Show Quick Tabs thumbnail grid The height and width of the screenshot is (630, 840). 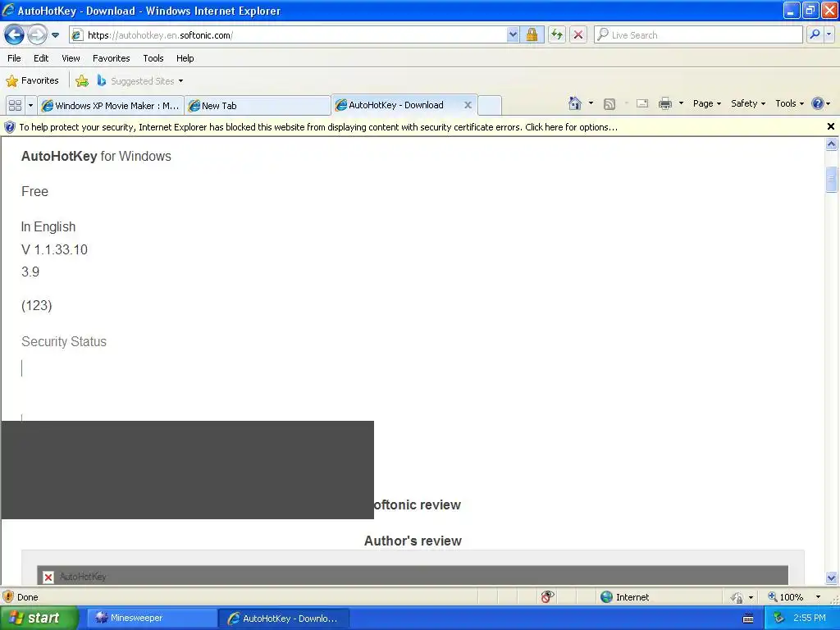point(15,106)
